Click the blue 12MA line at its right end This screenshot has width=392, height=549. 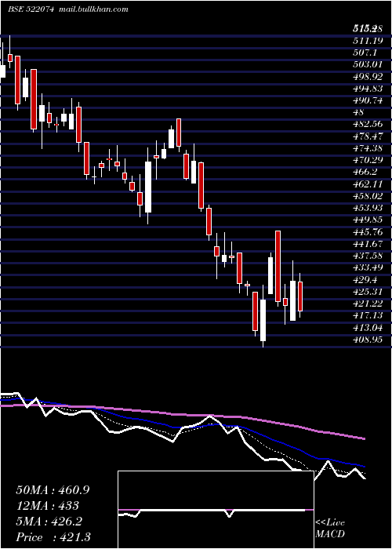point(364,467)
